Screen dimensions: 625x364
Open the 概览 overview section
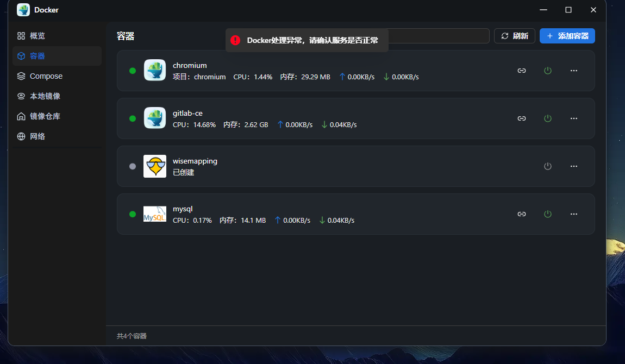pos(57,36)
